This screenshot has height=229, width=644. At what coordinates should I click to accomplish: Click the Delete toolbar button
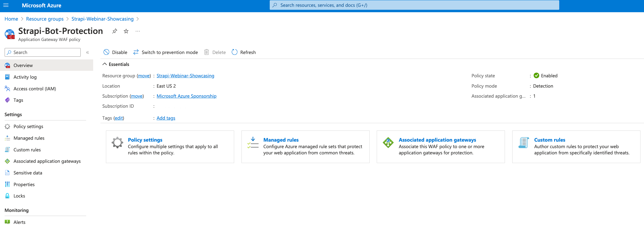215,52
